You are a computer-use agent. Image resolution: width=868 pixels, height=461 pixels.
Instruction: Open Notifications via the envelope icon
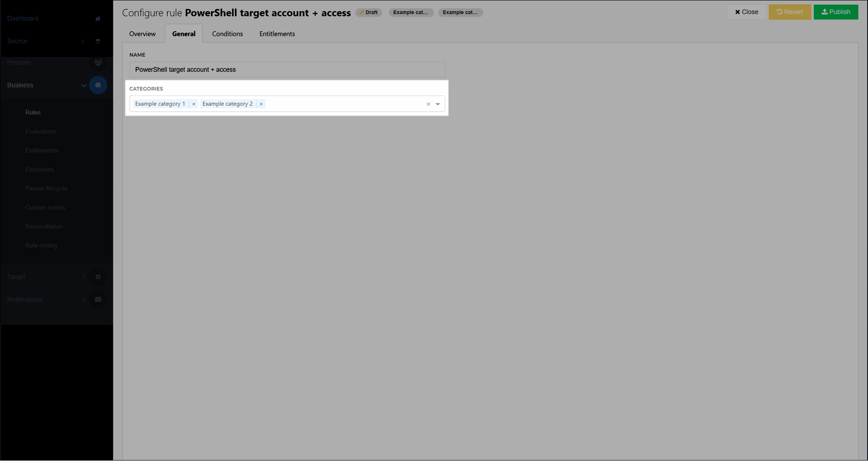coord(98,299)
